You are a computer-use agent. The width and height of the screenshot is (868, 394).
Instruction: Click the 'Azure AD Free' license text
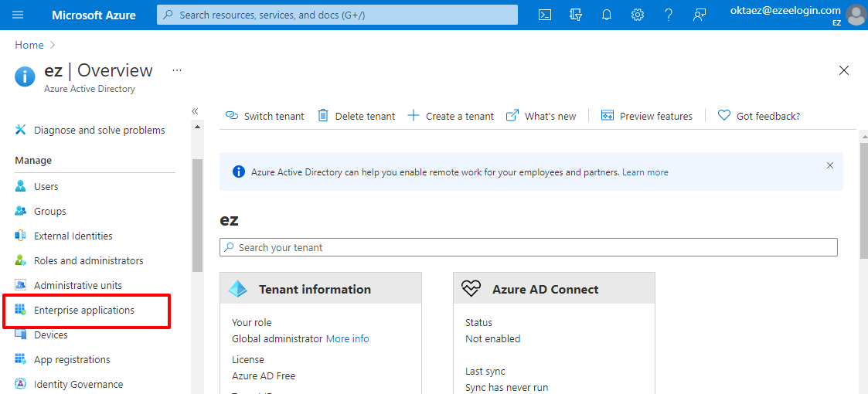[264, 375]
